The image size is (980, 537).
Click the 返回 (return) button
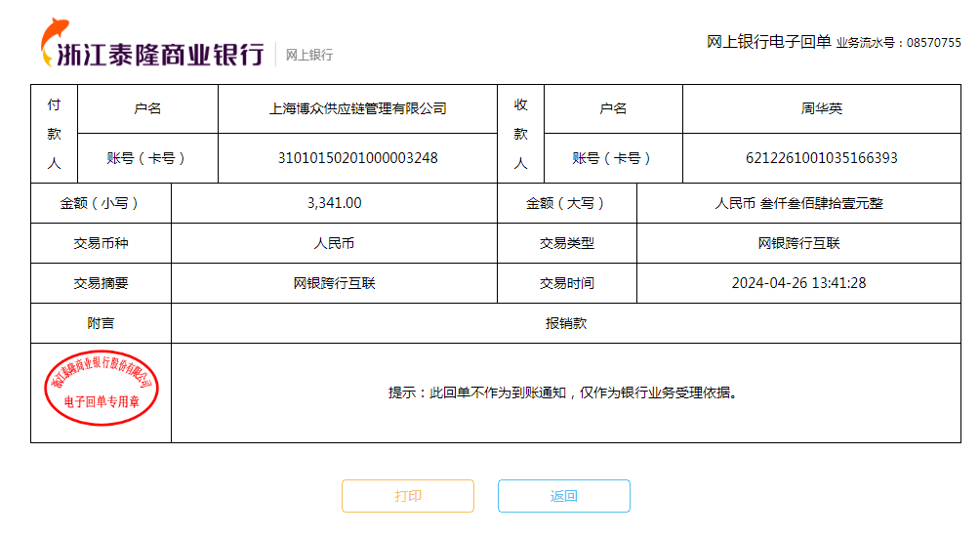[x=563, y=496]
